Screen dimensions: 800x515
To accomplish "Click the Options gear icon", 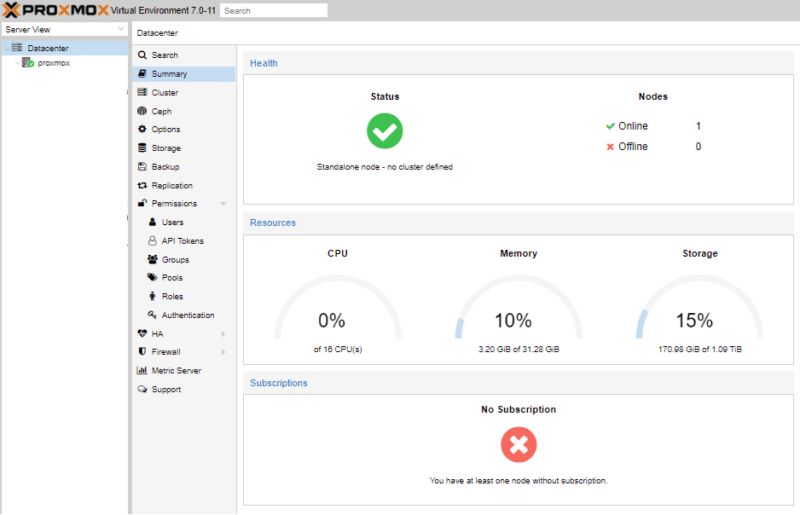I will tap(143, 130).
